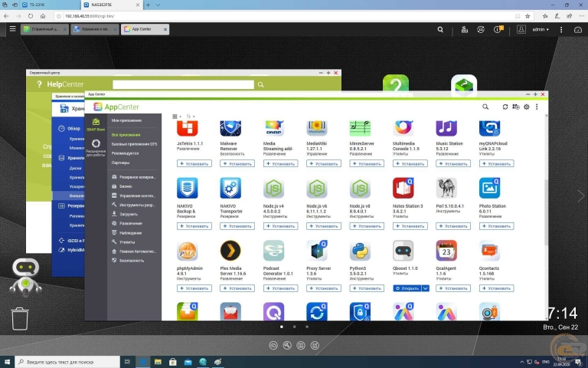
Task: Click the phpMyAdmin app icon
Action: coord(187,251)
